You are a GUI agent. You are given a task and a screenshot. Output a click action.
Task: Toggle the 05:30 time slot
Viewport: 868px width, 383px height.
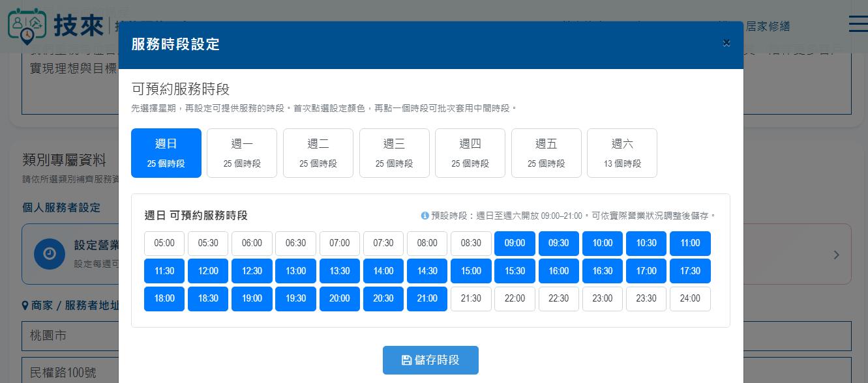click(x=208, y=243)
